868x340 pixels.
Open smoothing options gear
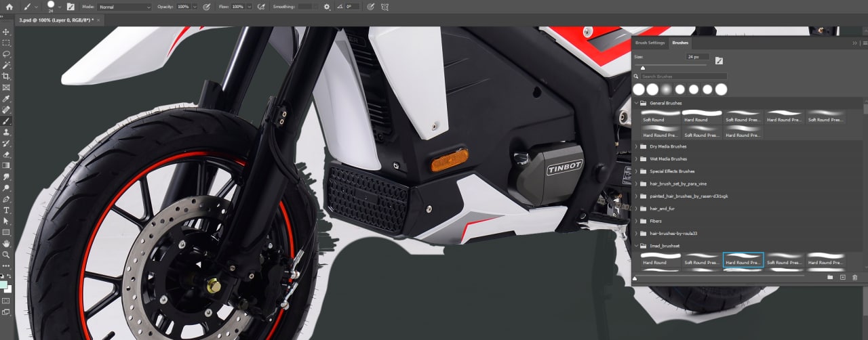[327, 6]
